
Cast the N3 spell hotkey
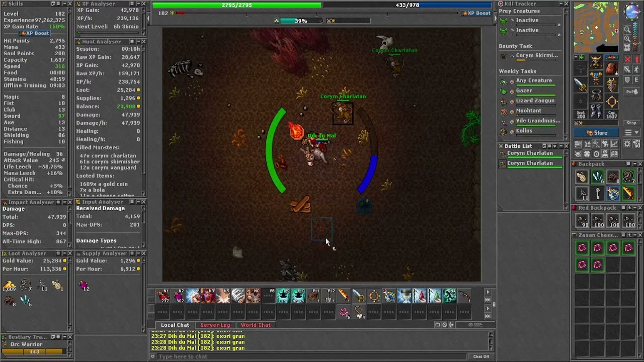coord(208,296)
